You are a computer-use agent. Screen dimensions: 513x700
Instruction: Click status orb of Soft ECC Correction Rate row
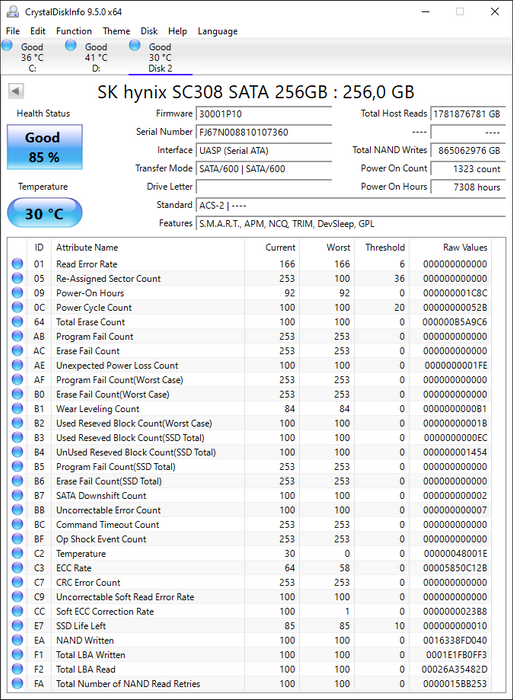coord(17,611)
